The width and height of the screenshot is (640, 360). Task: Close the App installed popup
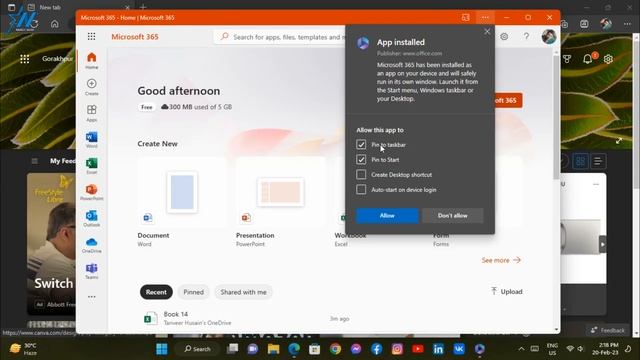click(x=487, y=31)
